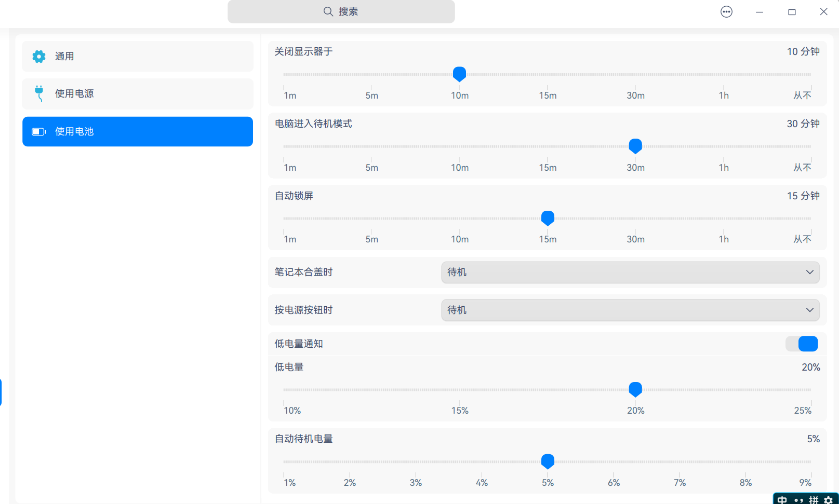839x504 pixels.
Task: Open the 通用 settings gear icon
Action: [x=39, y=57]
